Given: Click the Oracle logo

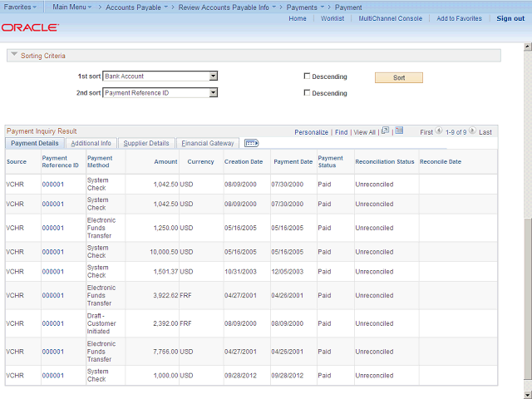Looking at the screenshot, I should click(30, 27).
